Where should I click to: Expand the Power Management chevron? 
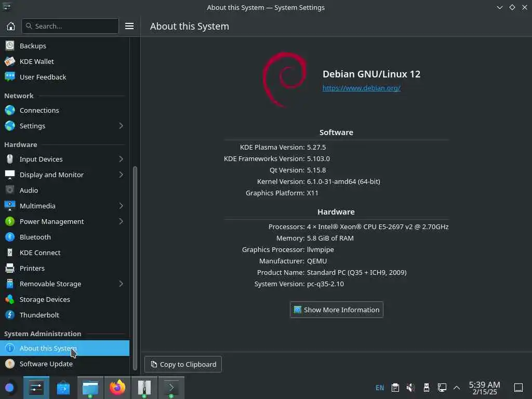[x=121, y=221]
